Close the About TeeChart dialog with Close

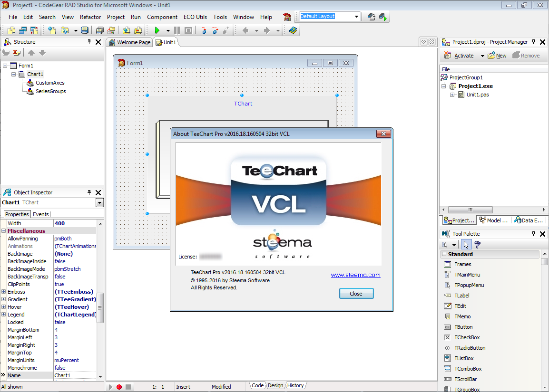[x=356, y=294]
